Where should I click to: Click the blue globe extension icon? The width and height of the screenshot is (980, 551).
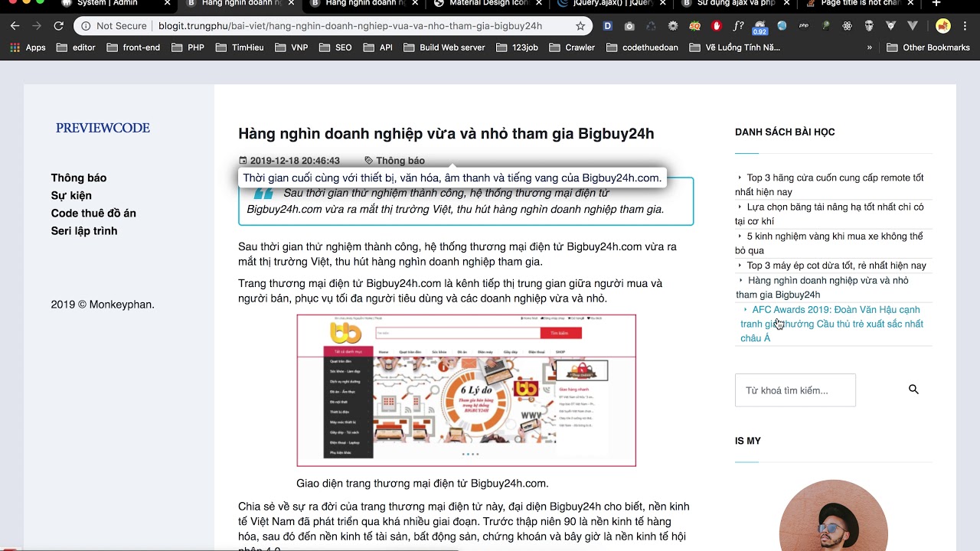(x=782, y=26)
